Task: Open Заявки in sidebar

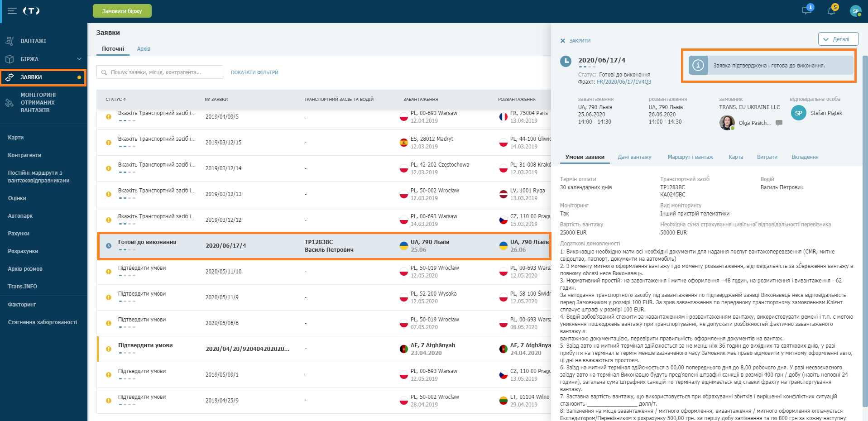Action: coord(43,77)
